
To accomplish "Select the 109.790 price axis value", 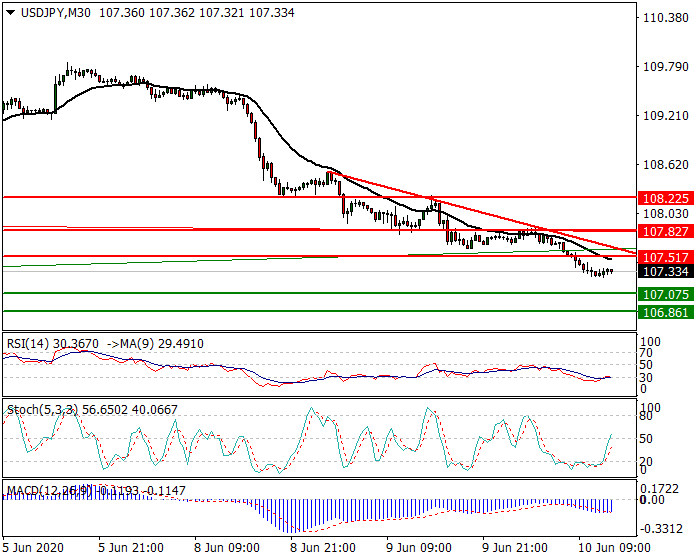I will pos(666,67).
